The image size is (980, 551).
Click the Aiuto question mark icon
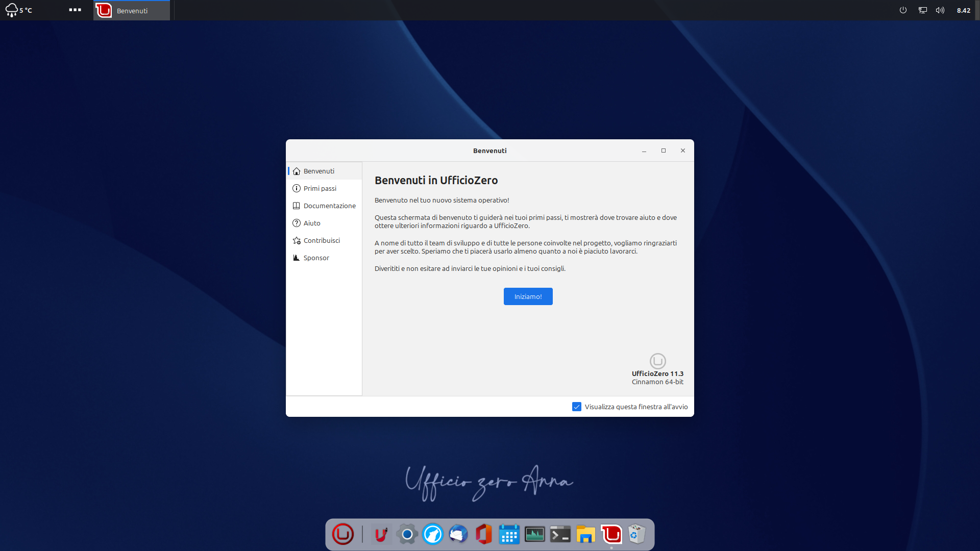(x=297, y=223)
